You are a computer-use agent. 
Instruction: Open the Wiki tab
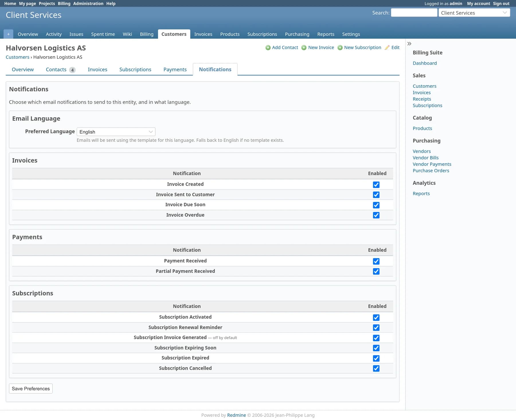click(x=127, y=34)
